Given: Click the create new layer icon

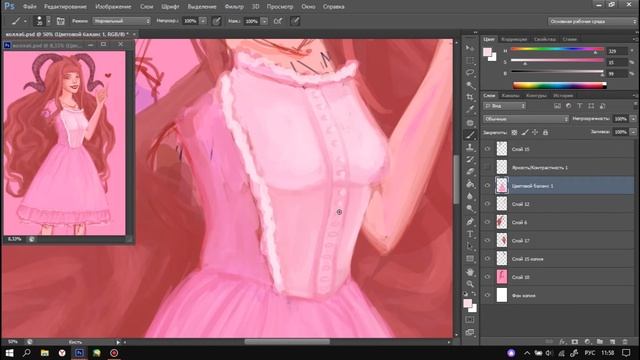Looking at the screenshot, I should tap(612, 342).
